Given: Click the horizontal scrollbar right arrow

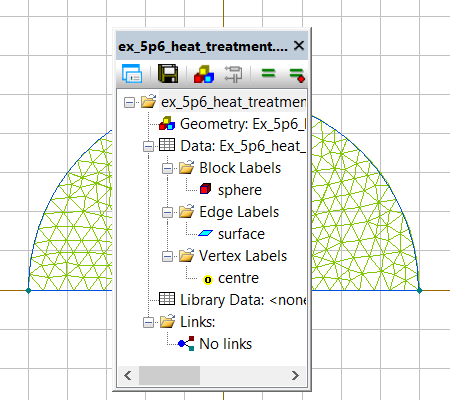Looking at the screenshot, I should pos(295,376).
